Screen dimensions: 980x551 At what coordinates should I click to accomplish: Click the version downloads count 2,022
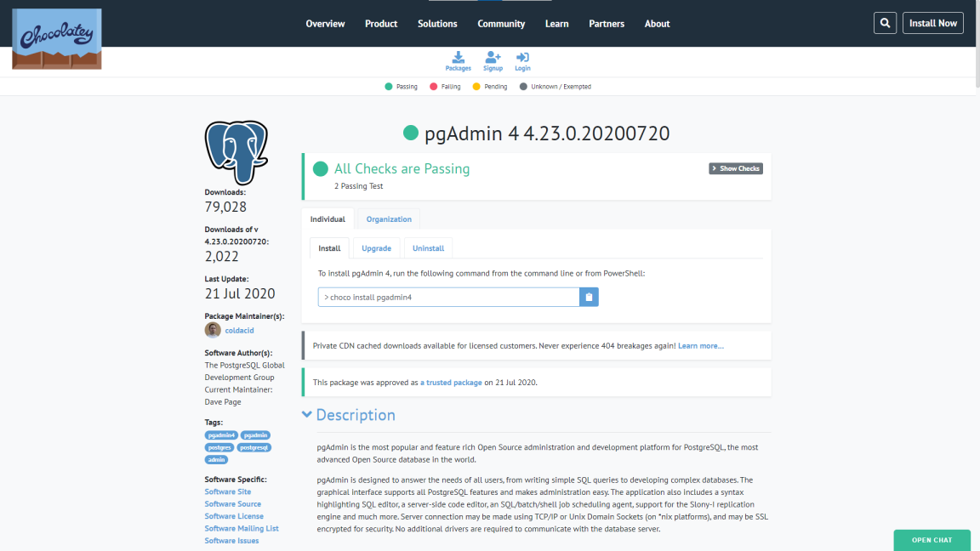(222, 256)
